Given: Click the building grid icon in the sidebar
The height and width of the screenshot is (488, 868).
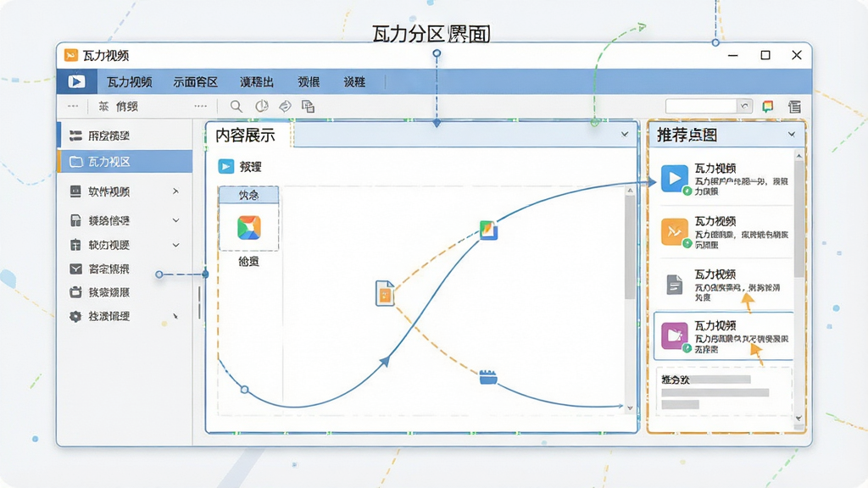Looking at the screenshot, I should pos(75,245).
